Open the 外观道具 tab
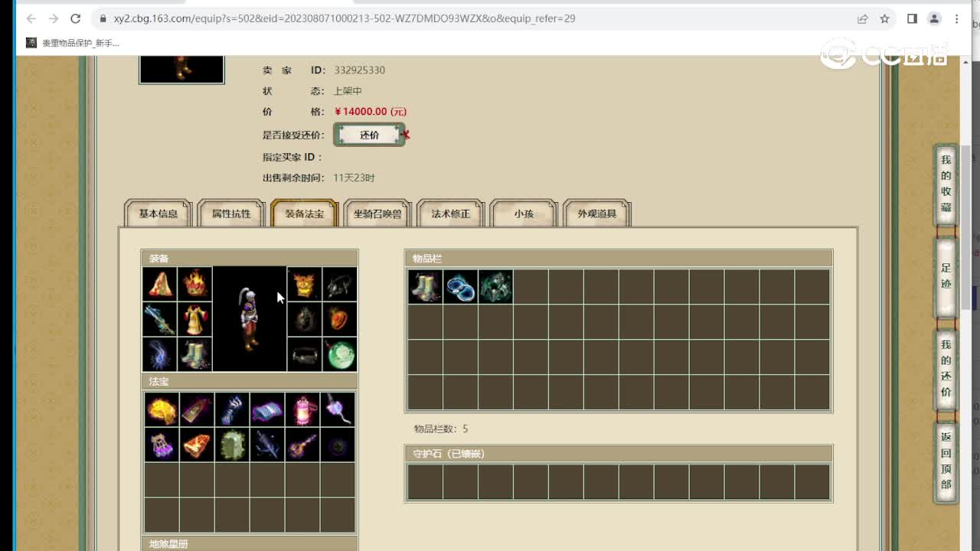980x551 pixels. point(597,214)
